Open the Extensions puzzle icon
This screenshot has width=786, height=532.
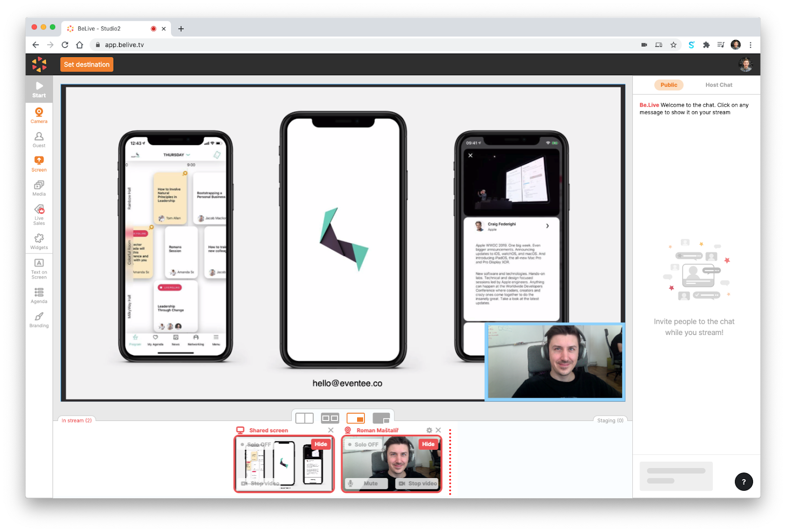point(706,45)
